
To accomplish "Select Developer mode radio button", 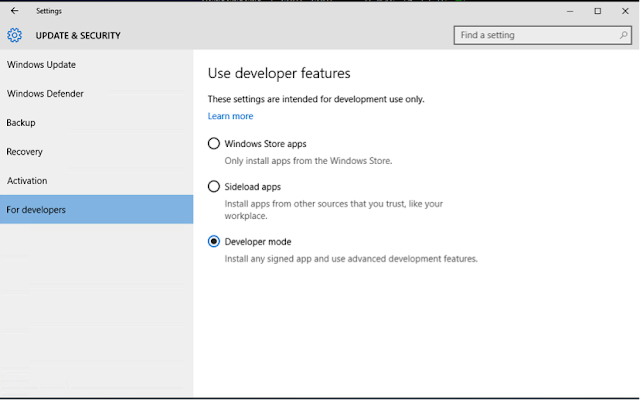I will coord(214,241).
